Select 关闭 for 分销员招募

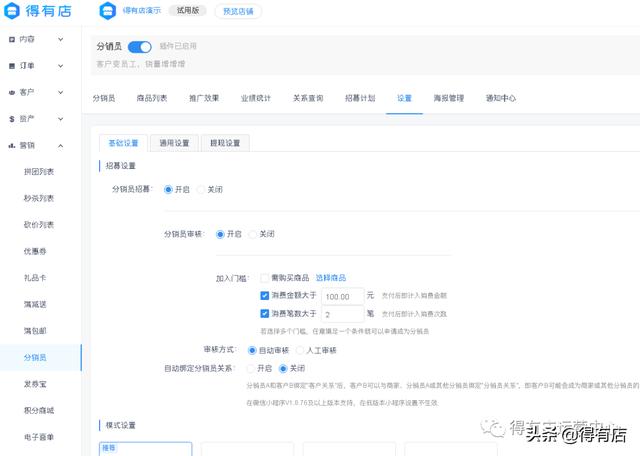click(200, 190)
